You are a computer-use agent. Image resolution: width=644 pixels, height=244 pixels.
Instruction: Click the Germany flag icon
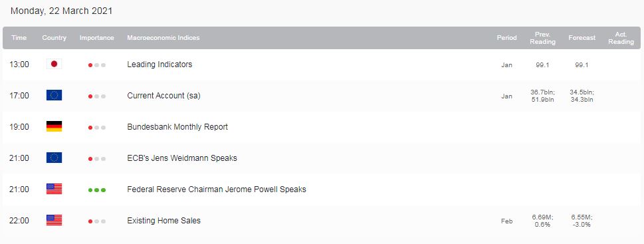click(x=54, y=126)
